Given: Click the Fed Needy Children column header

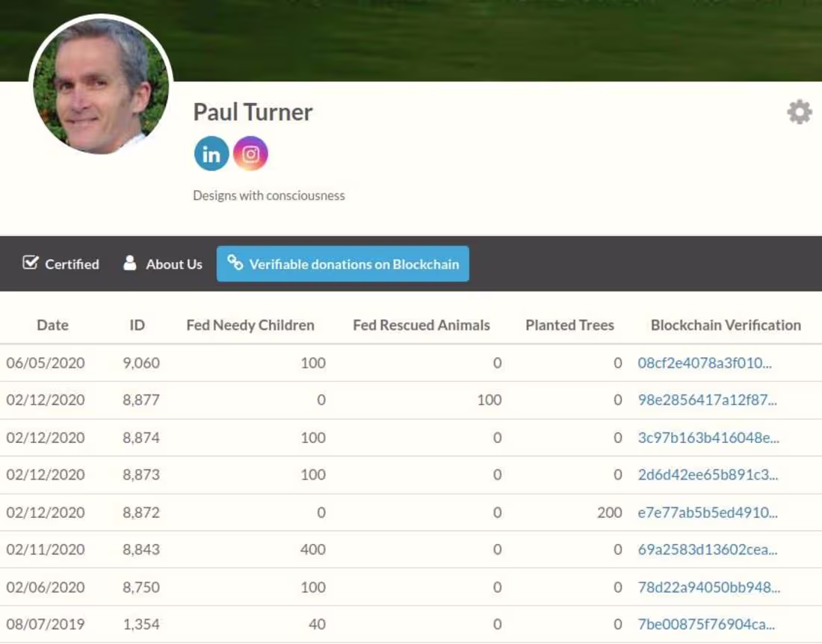Looking at the screenshot, I should (250, 325).
